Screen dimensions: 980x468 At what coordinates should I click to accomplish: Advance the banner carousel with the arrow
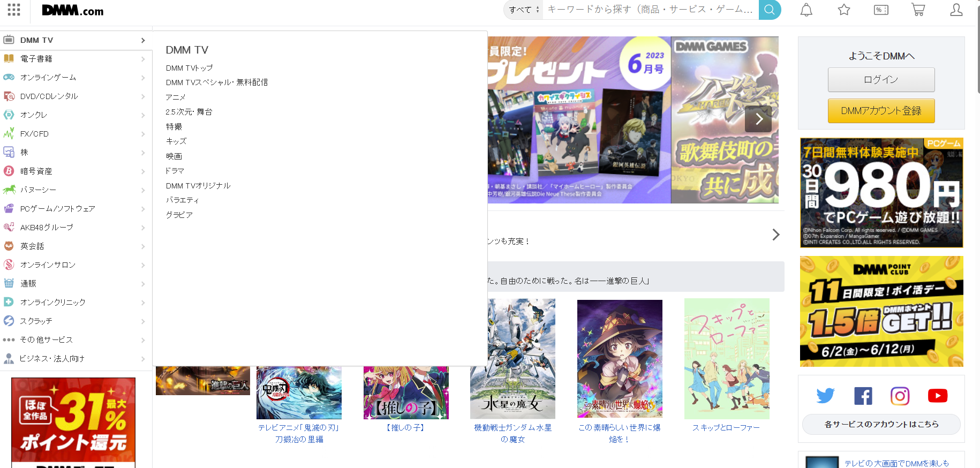coord(758,119)
